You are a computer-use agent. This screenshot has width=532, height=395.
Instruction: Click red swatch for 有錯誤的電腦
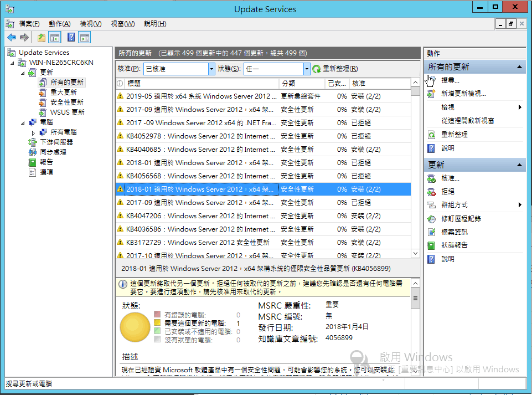click(x=157, y=314)
